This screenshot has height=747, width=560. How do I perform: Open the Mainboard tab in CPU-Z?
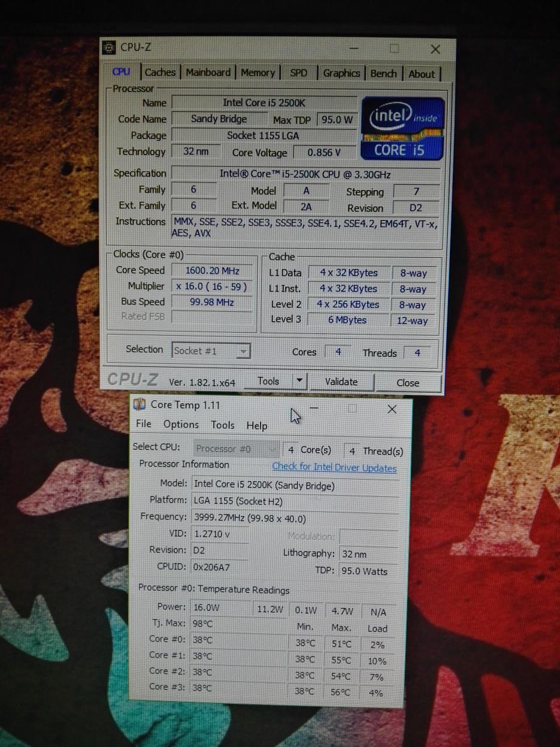208,72
